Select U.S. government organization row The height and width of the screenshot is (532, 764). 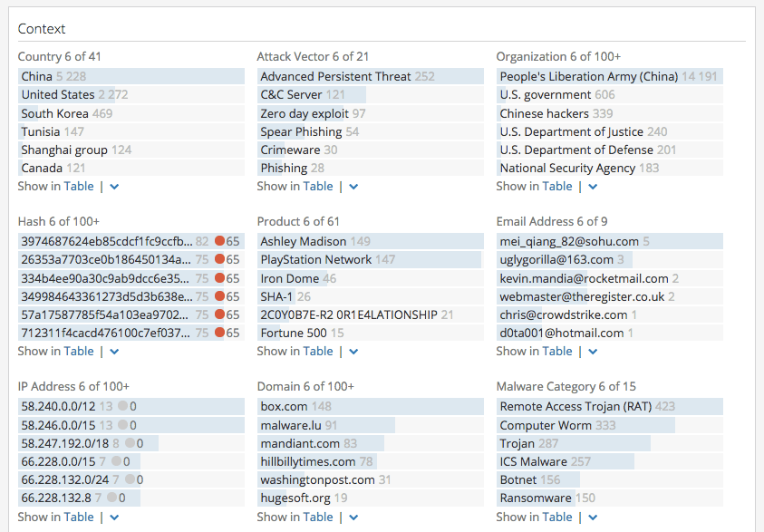point(610,94)
